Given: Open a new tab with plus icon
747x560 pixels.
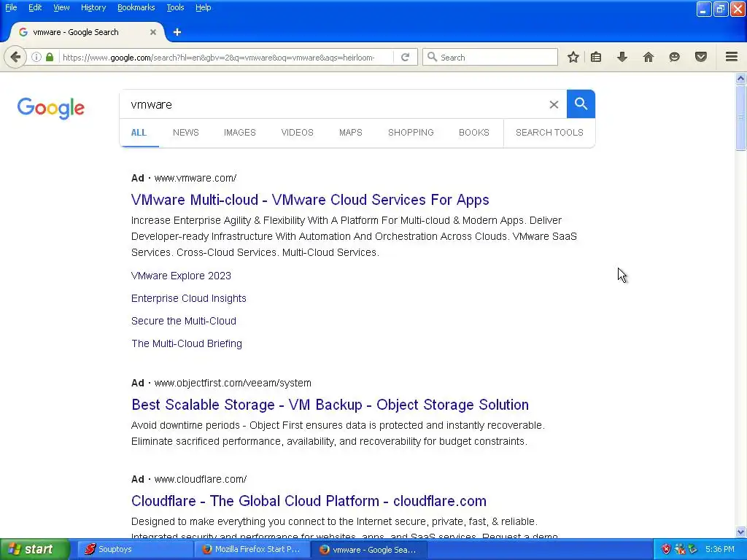Looking at the screenshot, I should pos(177,32).
